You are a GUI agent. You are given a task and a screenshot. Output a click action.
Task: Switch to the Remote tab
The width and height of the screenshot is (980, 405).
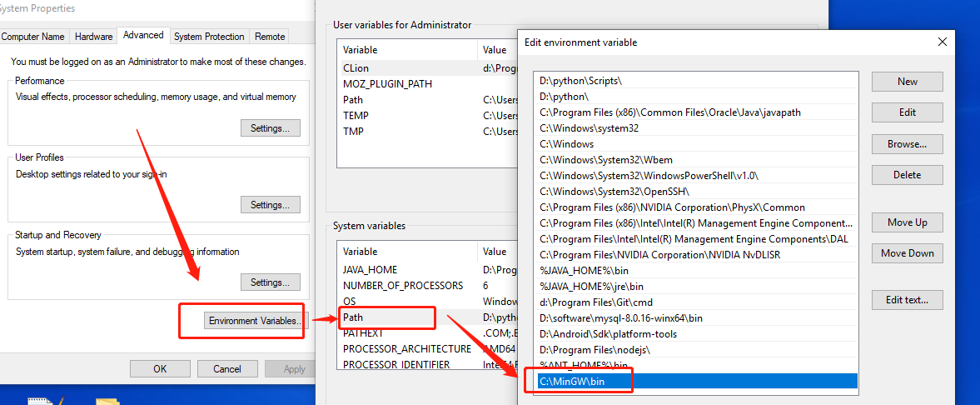click(x=270, y=37)
